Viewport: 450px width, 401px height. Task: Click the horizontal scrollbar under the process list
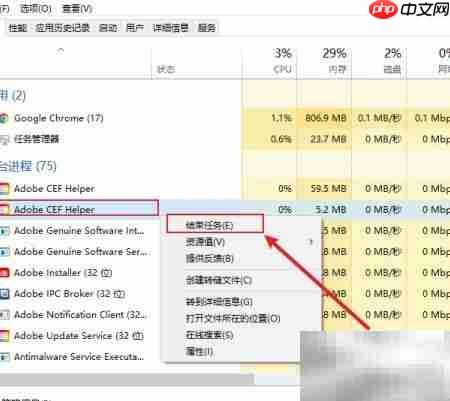(127, 379)
